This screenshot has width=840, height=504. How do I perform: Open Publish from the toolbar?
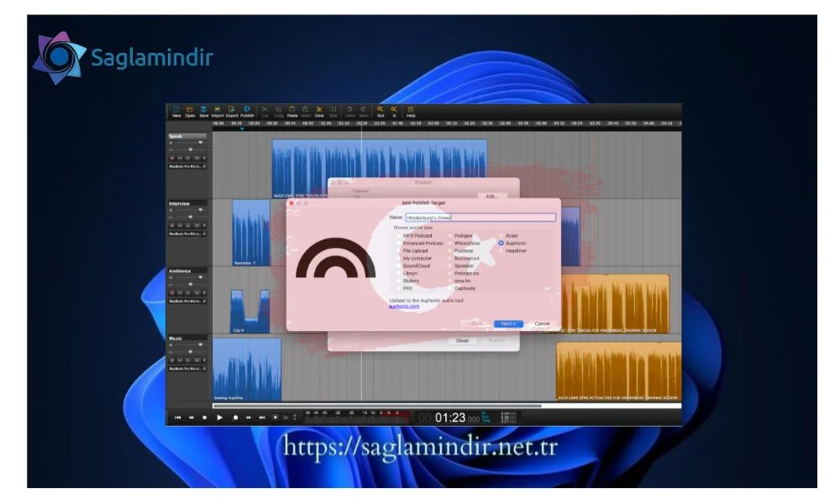click(x=247, y=112)
